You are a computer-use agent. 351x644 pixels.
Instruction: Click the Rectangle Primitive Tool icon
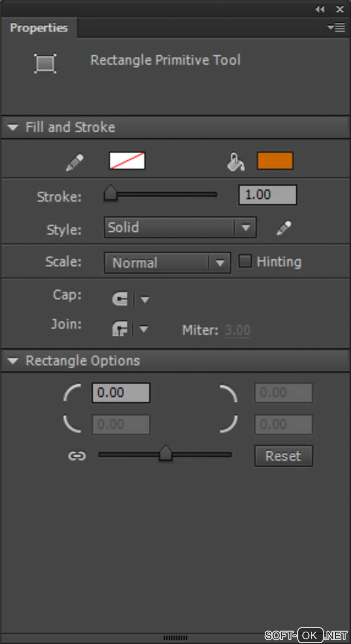pos(45,63)
